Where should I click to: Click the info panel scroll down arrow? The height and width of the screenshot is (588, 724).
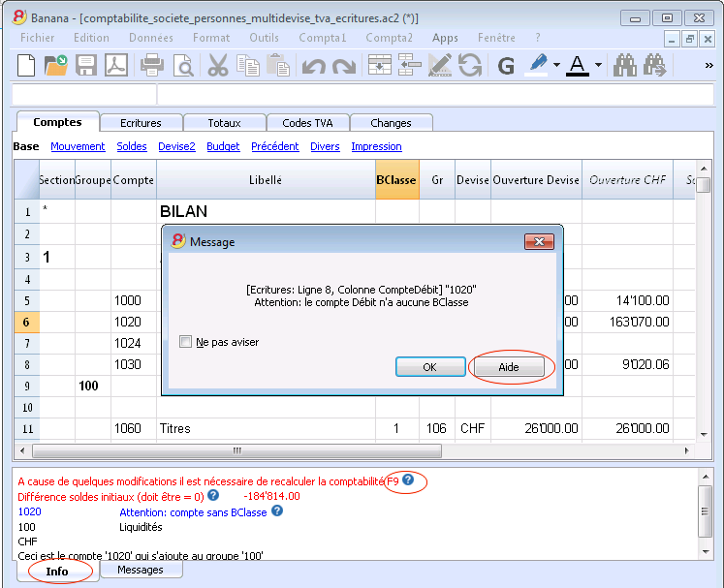pyautogui.click(x=705, y=551)
